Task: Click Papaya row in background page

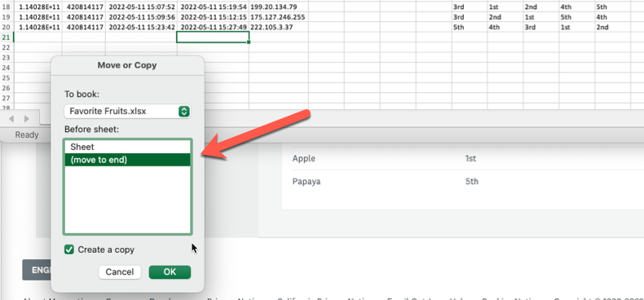Action: 464,182
